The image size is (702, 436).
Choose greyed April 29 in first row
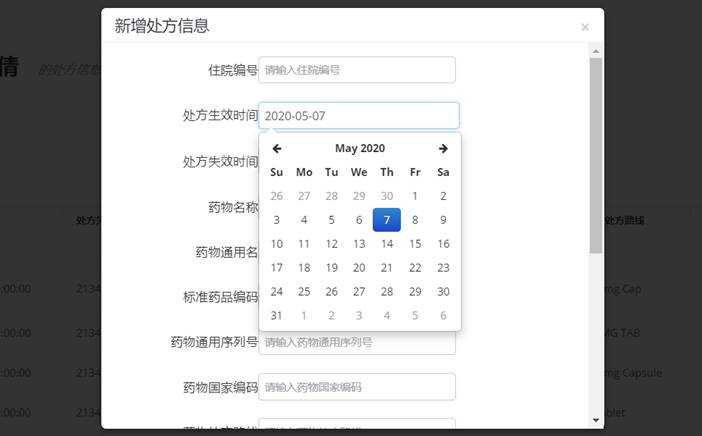click(359, 196)
